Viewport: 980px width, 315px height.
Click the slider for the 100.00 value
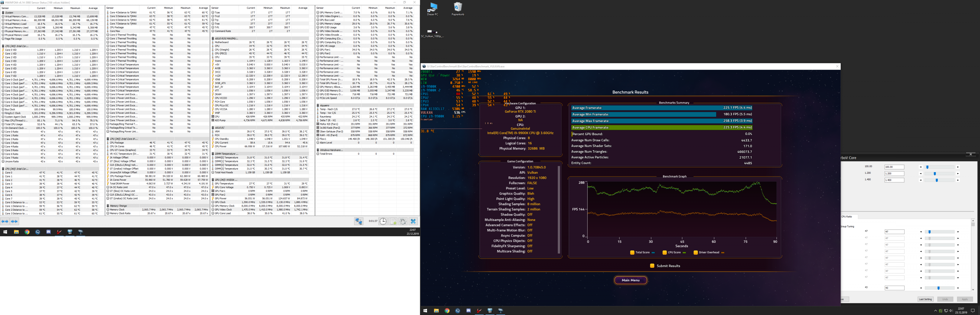point(940,167)
